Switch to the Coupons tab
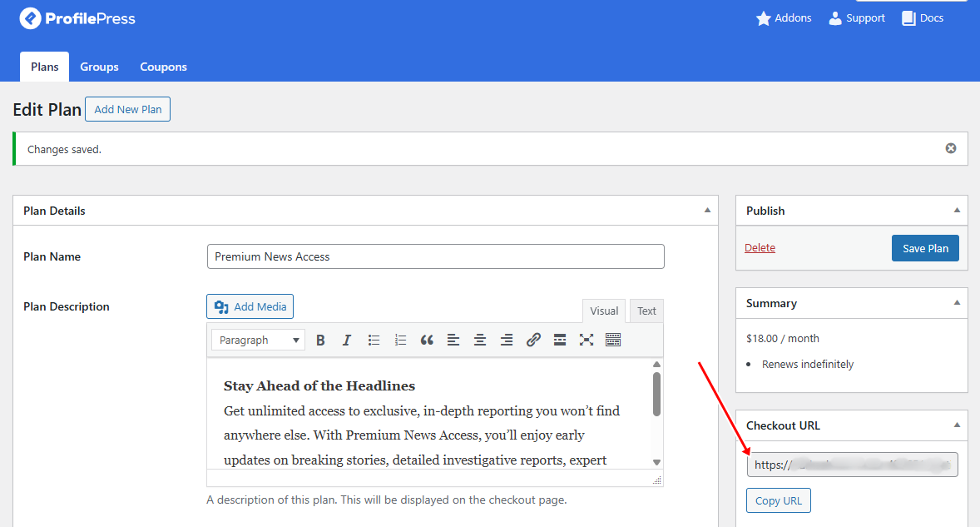The image size is (980, 527). click(163, 67)
